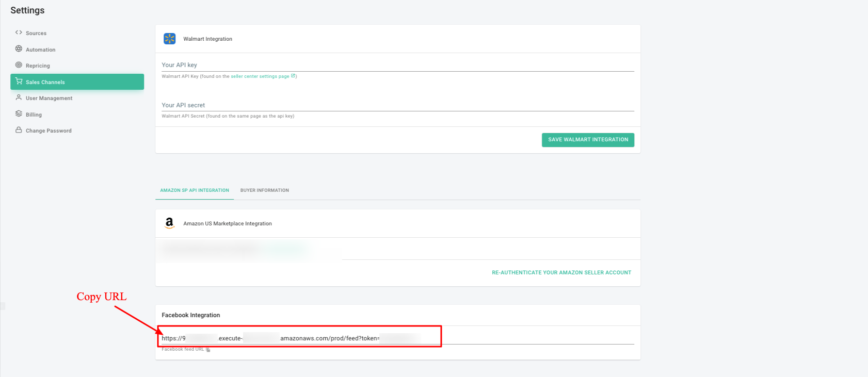Image resolution: width=868 pixels, height=377 pixels.
Task: Select the Change Password lock icon
Action: (19, 130)
